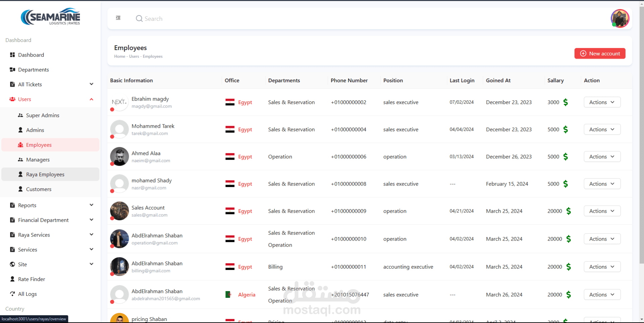Screen dimensions: 644x323
Task: Click Sales Account profile photo
Action: pos(119,211)
